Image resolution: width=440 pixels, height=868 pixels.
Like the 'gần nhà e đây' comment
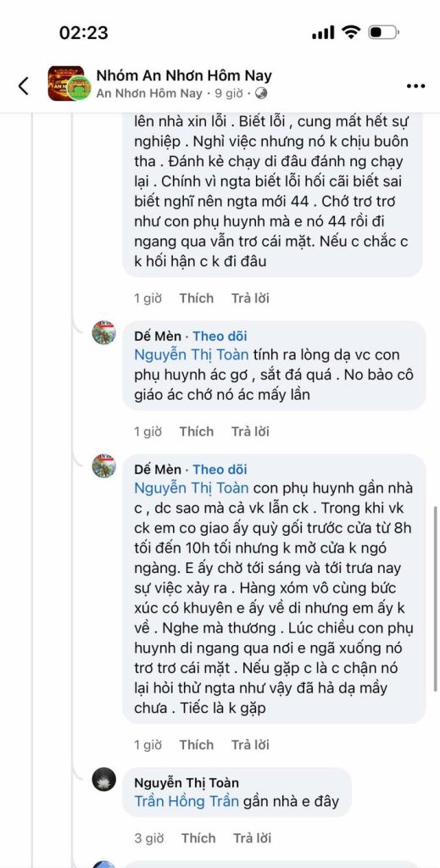click(198, 838)
